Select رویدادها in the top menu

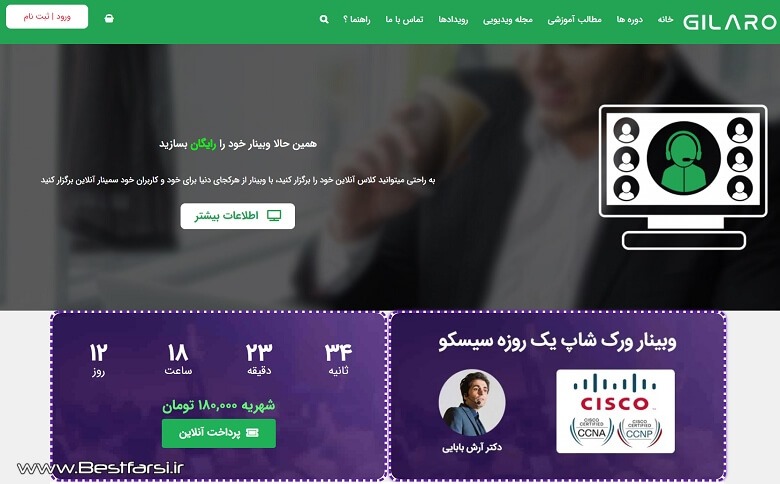click(453, 19)
